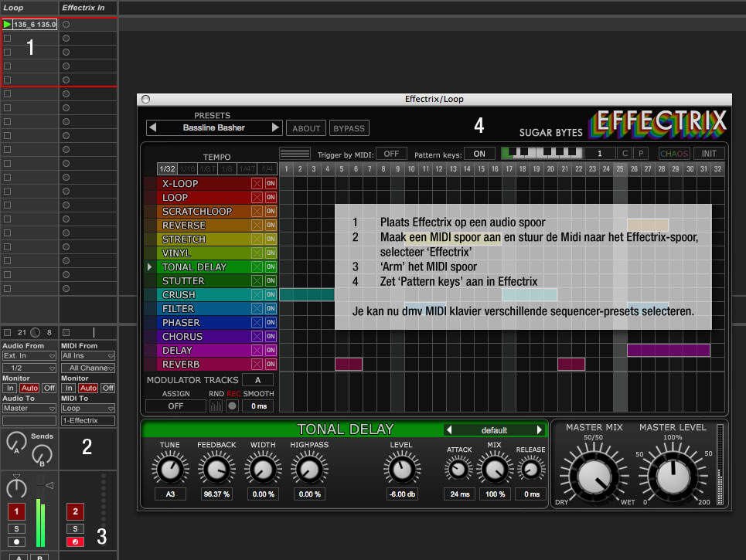Click the modulator record dot button
This screenshot has width=746, height=560.
(232, 406)
